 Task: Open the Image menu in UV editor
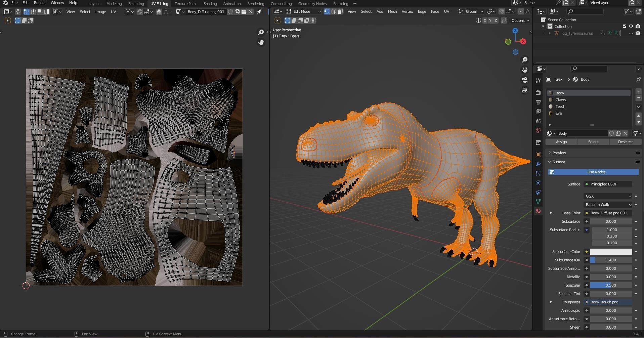click(x=100, y=12)
